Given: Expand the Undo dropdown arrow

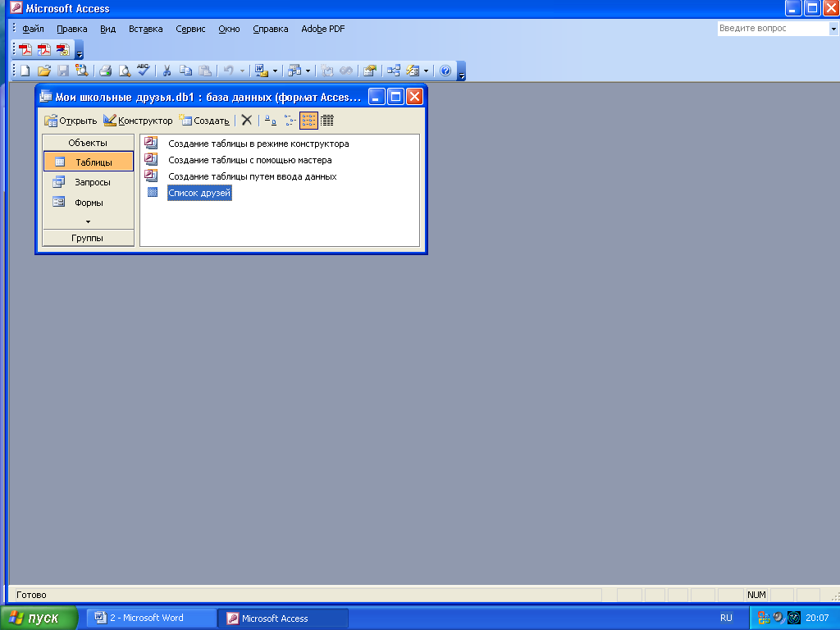Looking at the screenshot, I should (242, 71).
